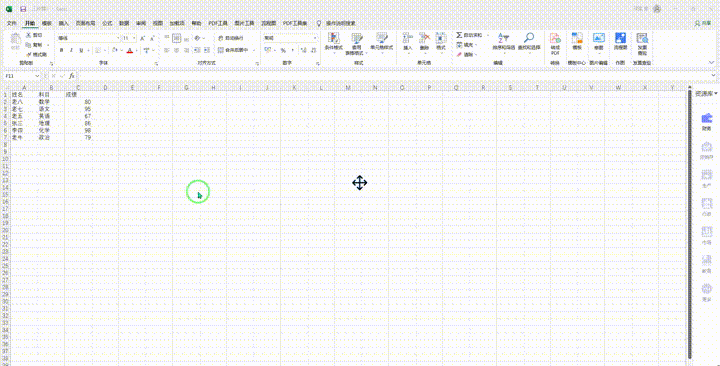Switch to the Insert (插入) tab
The height and width of the screenshot is (366, 720).
click(x=64, y=23)
